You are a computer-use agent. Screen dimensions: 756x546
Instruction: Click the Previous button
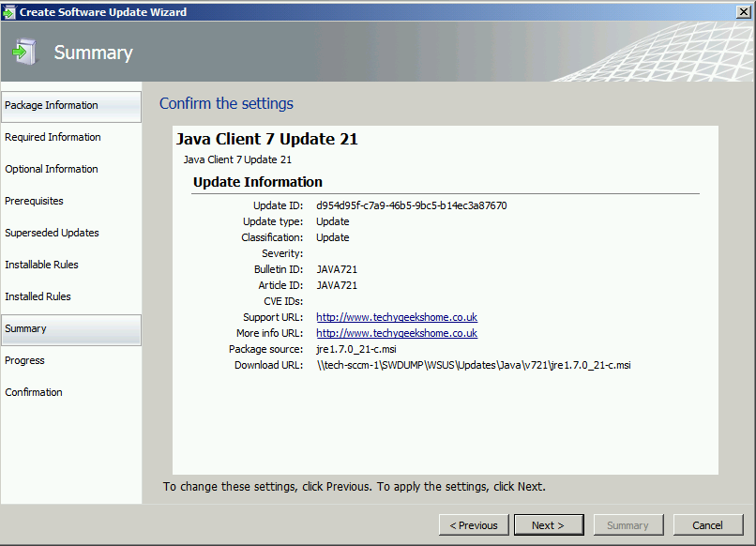coord(474,524)
